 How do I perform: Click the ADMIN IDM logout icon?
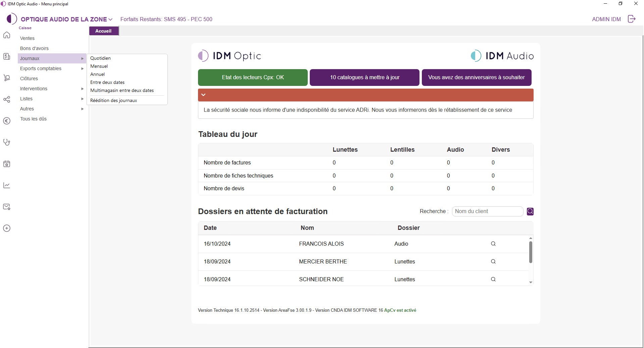(632, 19)
